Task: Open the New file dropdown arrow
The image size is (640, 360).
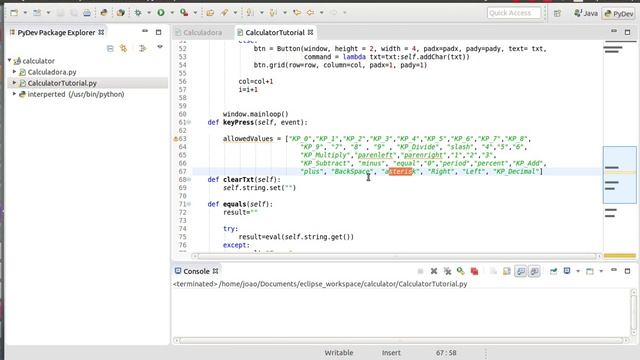Action: pos(25,13)
